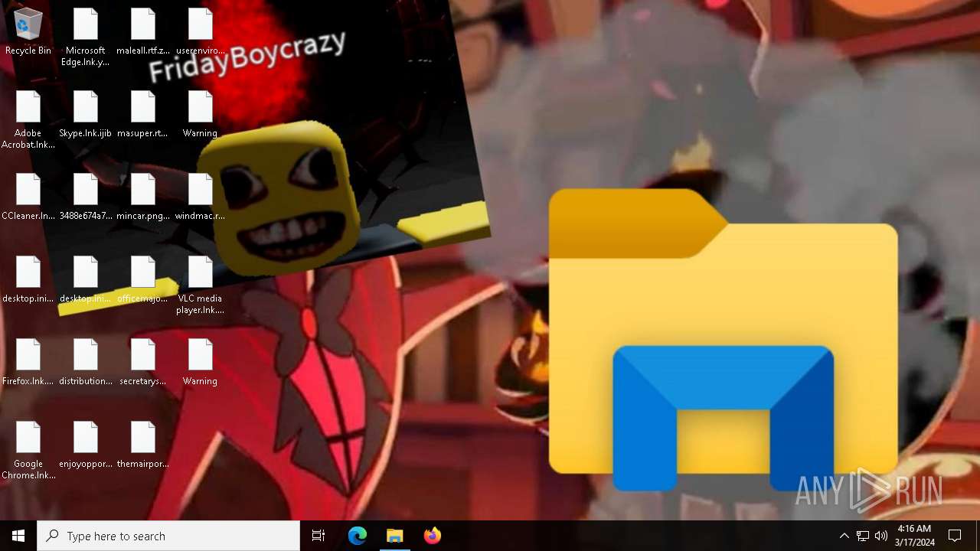
Task: Select the Warning file beside secretarys
Action: [201, 363]
